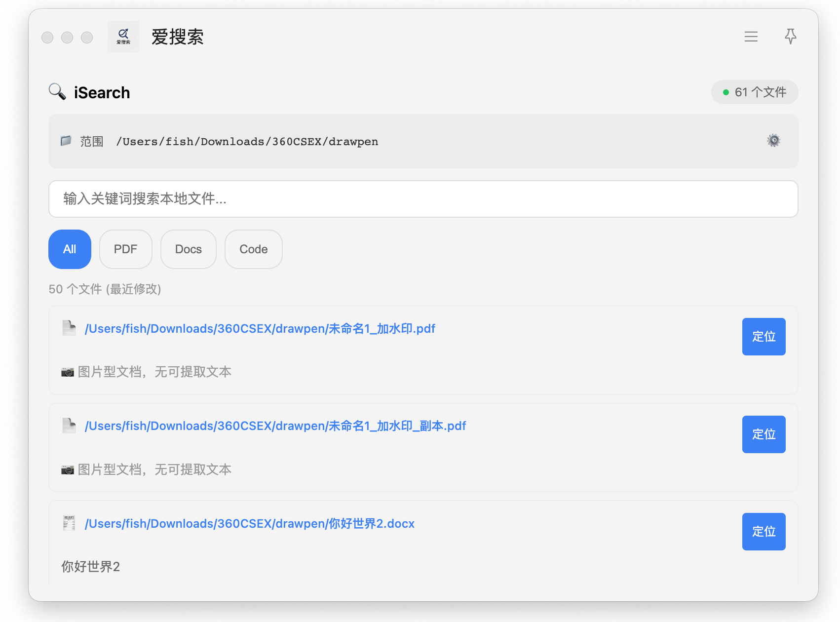Click the document icon of 你好世界2.docx
Screen dimensions: 840x622
click(x=69, y=523)
